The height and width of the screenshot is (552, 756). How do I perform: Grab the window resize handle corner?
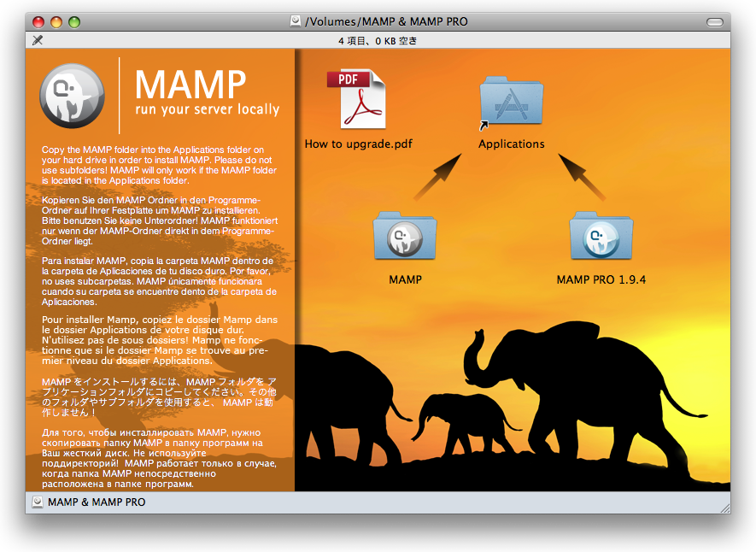tap(724, 508)
